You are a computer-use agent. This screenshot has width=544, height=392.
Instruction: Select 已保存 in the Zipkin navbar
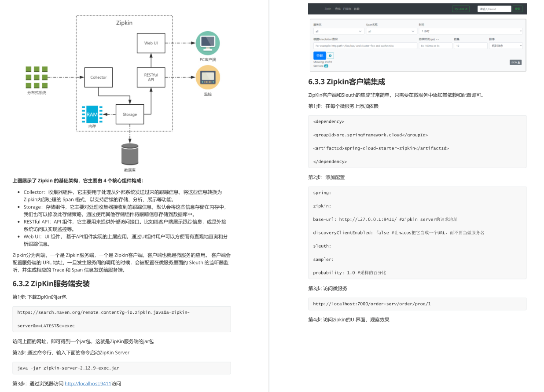(347, 9)
